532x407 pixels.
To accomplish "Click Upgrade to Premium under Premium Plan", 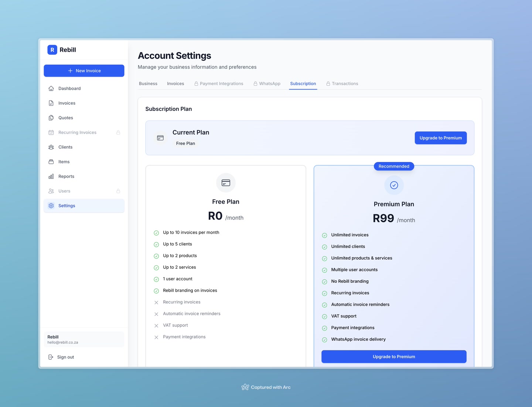I will 394,356.
